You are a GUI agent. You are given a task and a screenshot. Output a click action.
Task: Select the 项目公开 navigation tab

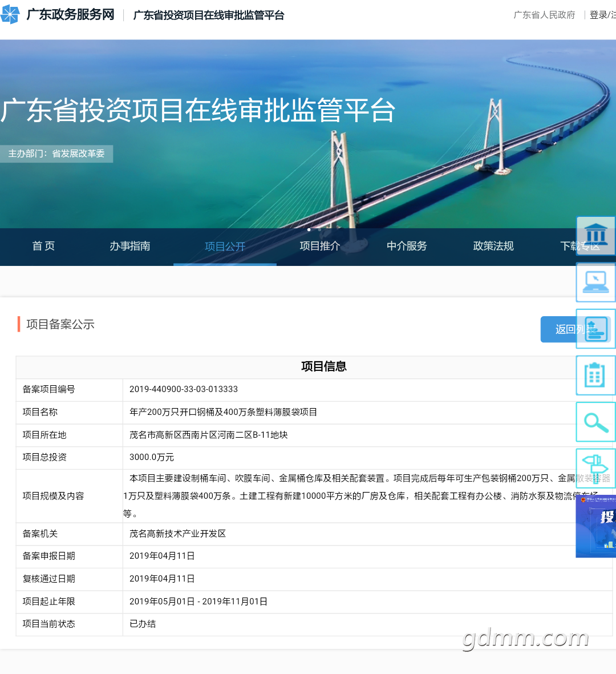tap(225, 247)
